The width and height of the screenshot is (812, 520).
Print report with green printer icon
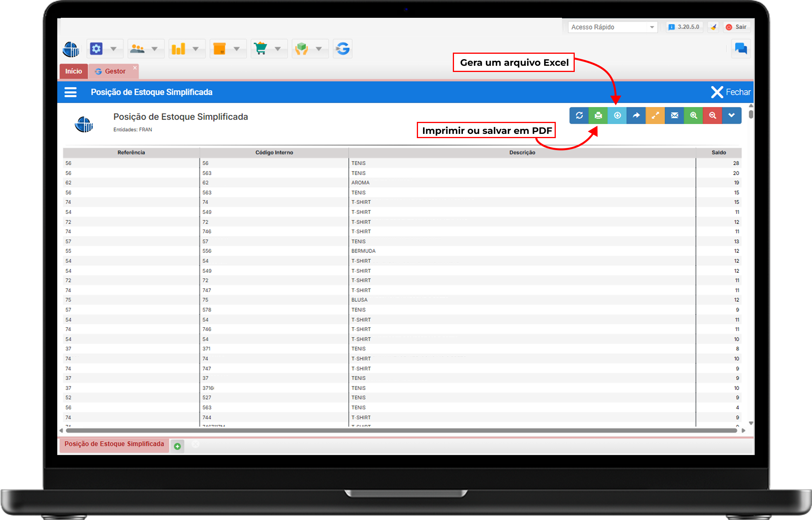pos(598,115)
